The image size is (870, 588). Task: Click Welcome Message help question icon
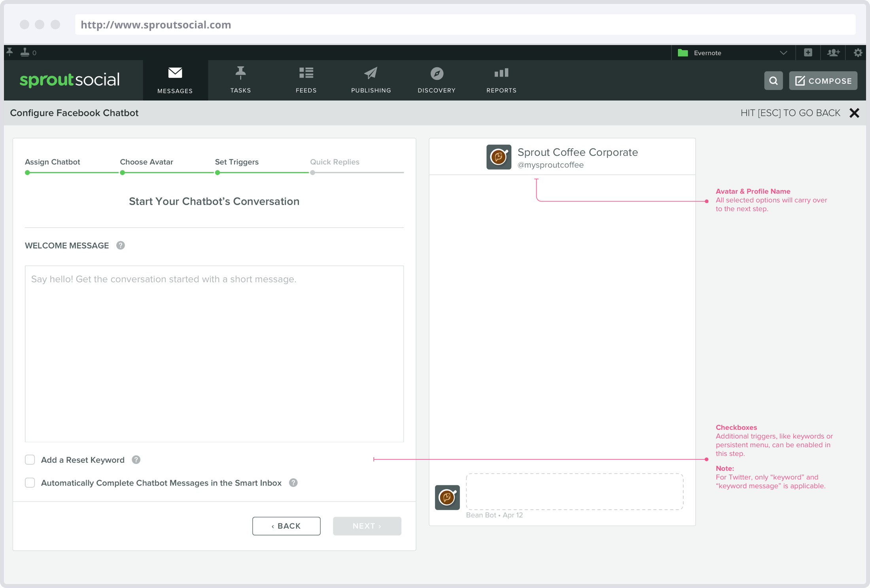(x=121, y=245)
